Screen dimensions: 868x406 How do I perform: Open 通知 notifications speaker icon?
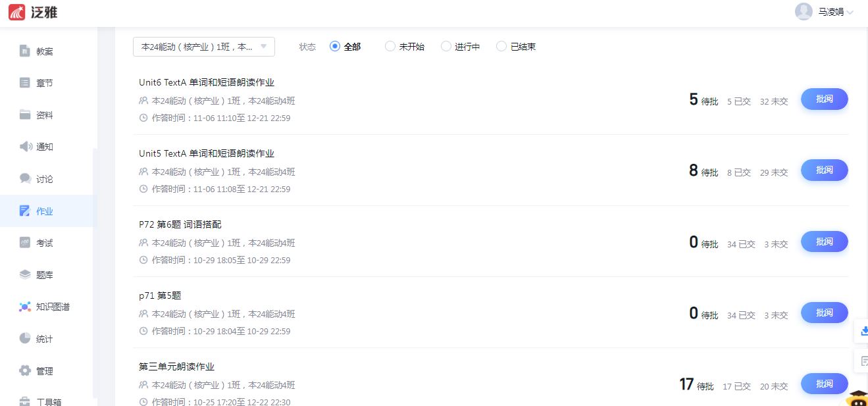click(25, 147)
